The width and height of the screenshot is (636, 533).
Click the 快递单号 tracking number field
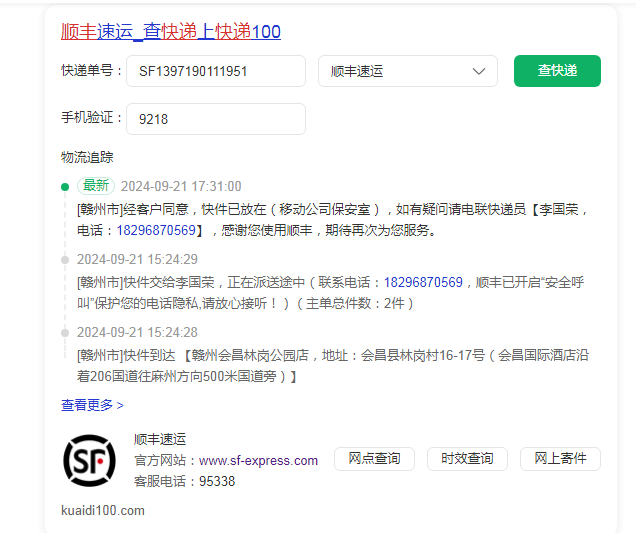(216, 71)
